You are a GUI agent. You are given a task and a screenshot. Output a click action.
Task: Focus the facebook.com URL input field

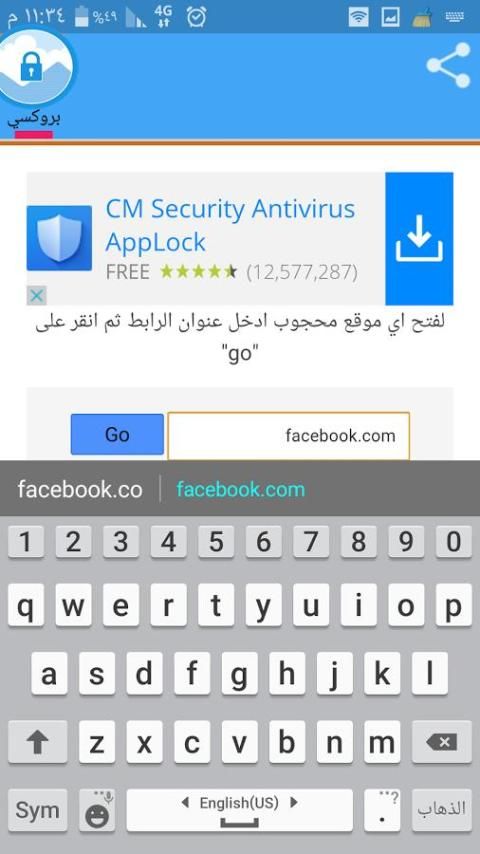(x=288, y=435)
